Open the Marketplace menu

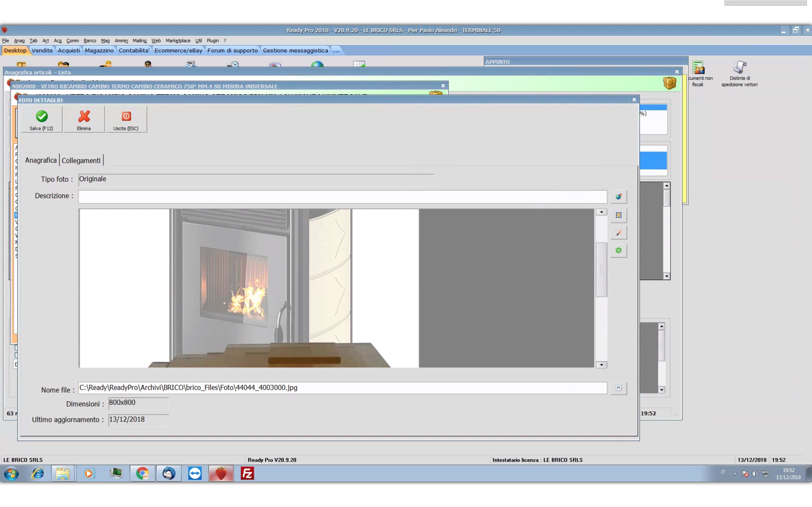coord(178,41)
